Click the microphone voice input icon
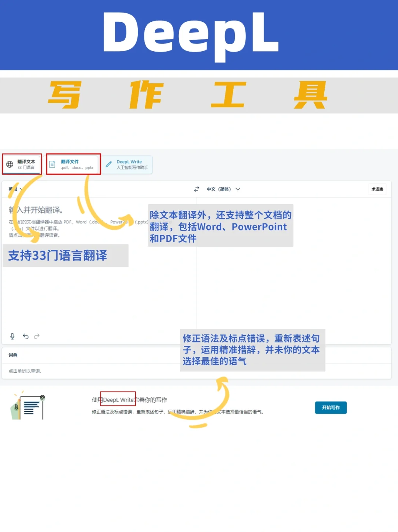 pyautogui.click(x=12, y=336)
